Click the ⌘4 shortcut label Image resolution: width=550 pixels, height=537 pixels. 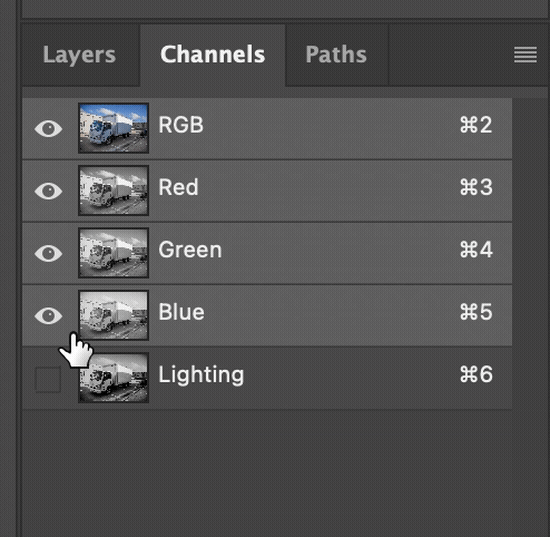[476, 249]
